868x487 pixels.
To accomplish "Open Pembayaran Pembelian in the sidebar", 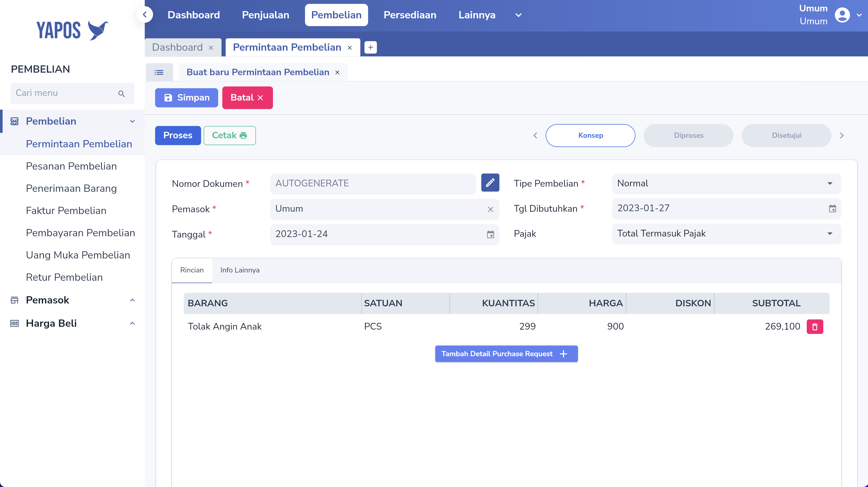I will (x=81, y=233).
